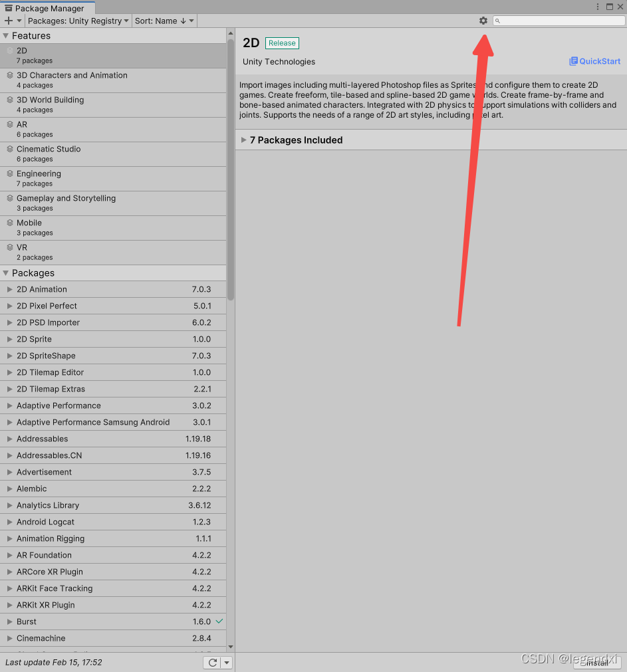
Task: Click inside the package search field
Action: (x=559, y=21)
